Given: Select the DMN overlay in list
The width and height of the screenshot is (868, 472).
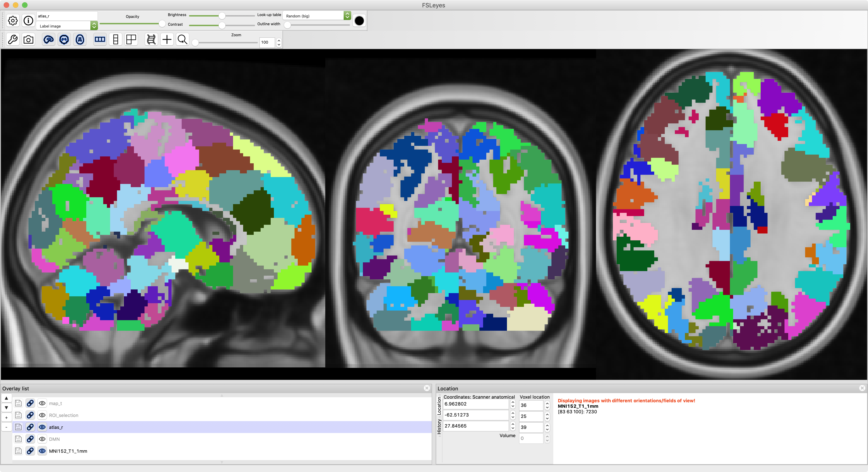Looking at the screenshot, I should pos(54,439).
